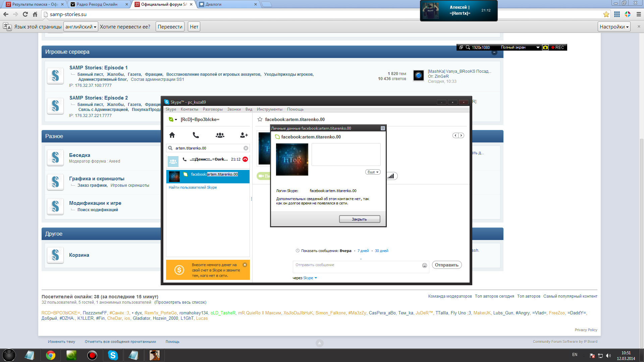Image resolution: width=644 pixels, height=362 pixels.
Task: Open the create group icon
Action: point(220,135)
